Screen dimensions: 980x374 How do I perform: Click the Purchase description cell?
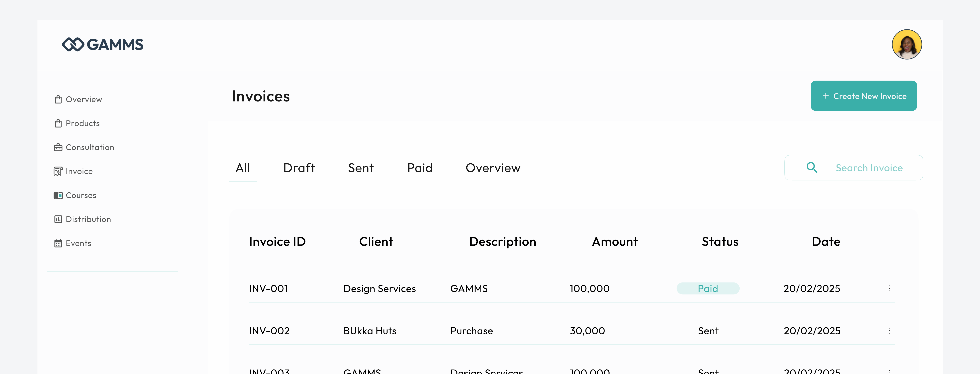coord(471,331)
